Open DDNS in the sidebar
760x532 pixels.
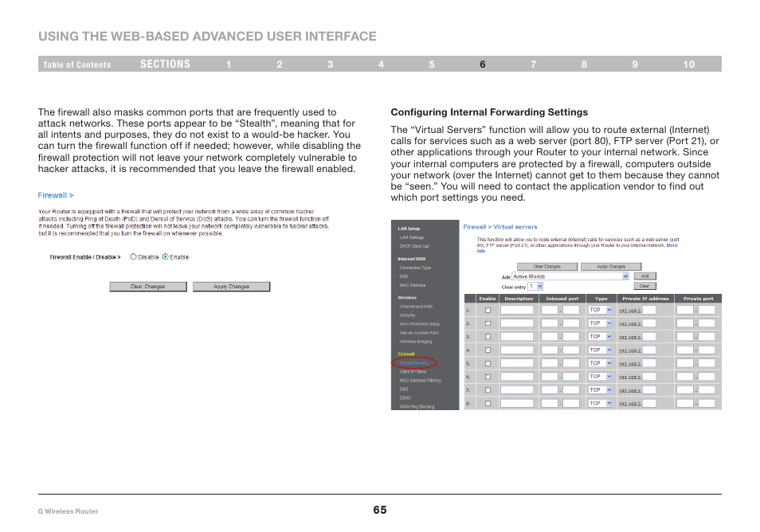tap(405, 397)
